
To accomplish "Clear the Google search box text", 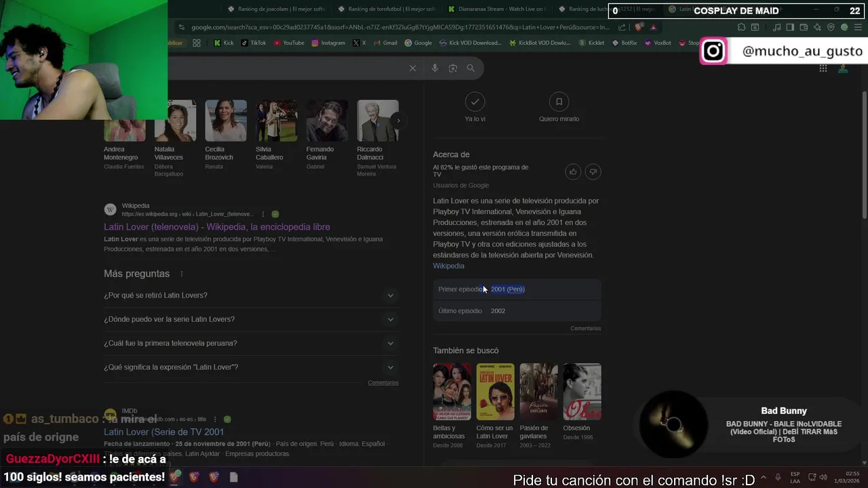I will click(x=412, y=68).
